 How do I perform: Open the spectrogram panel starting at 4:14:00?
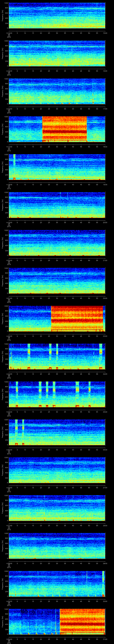pyautogui.click(x=57, y=16)
